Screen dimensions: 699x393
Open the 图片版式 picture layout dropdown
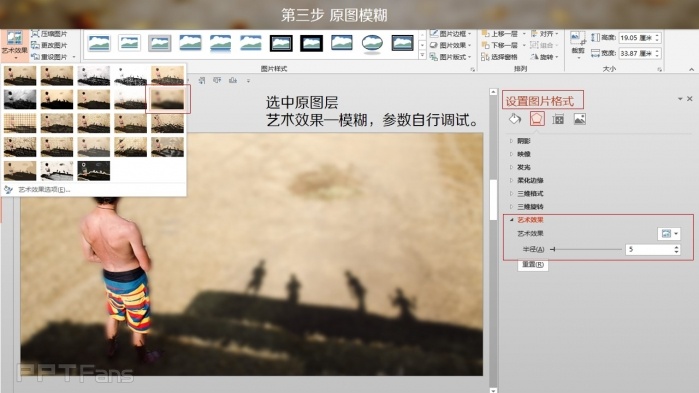(450, 57)
